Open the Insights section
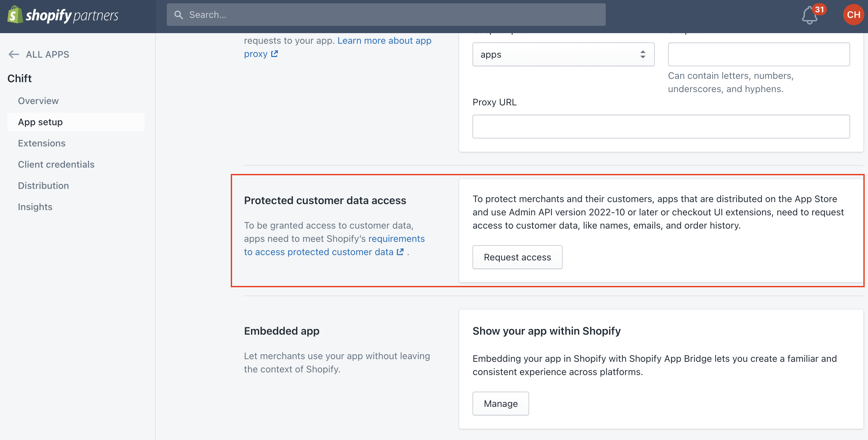868x440 pixels. pyautogui.click(x=35, y=207)
